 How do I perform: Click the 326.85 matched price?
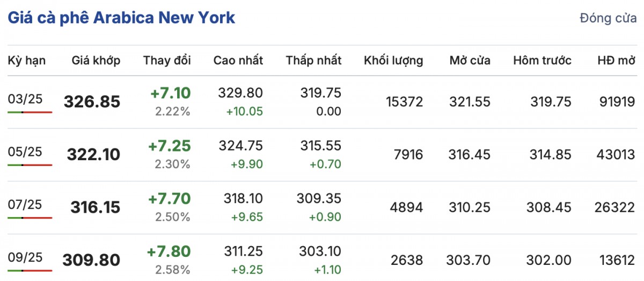pos(92,102)
